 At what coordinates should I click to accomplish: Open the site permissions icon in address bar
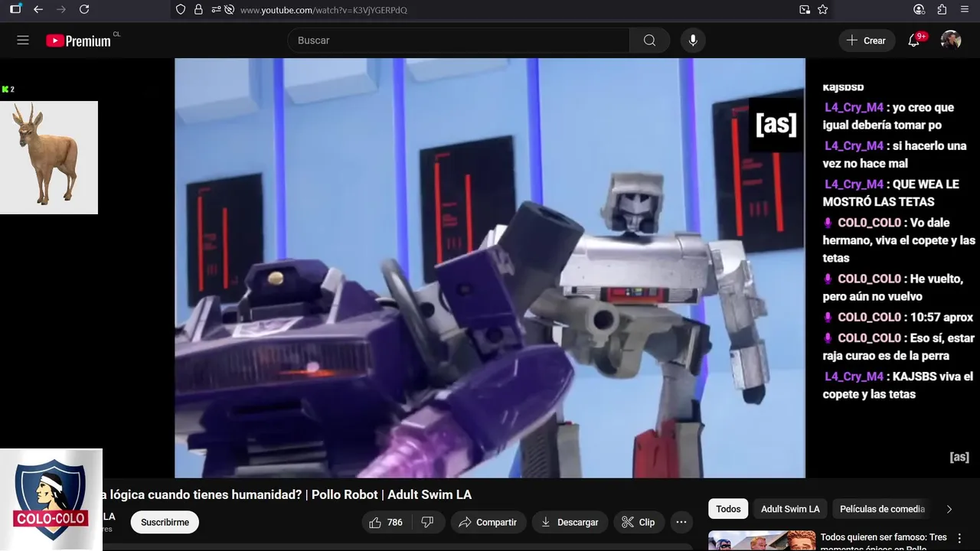tap(215, 10)
